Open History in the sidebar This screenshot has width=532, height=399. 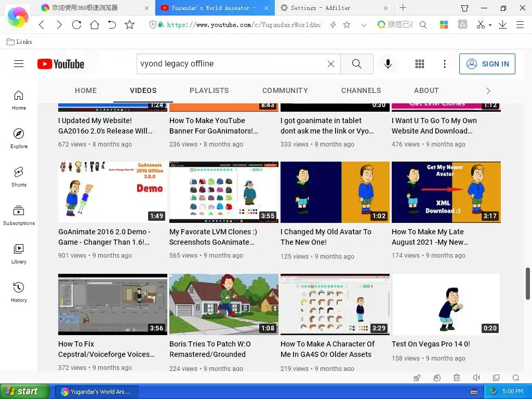[19, 292]
